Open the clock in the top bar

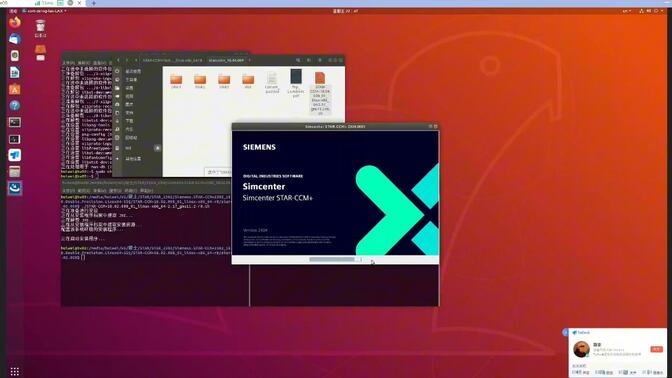pyautogui.click(x=345, y=11)
